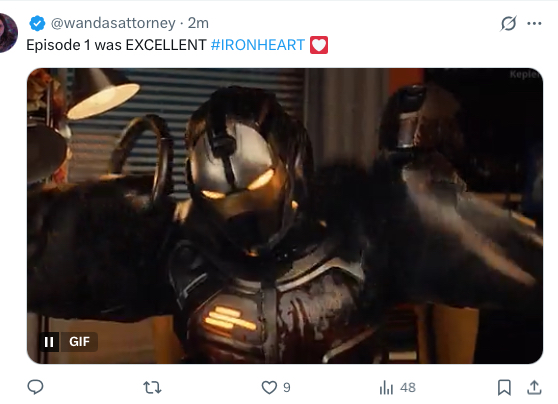Click the 2m timestamp of the tweet
558x404 pixels.
[x=198, y=23]
